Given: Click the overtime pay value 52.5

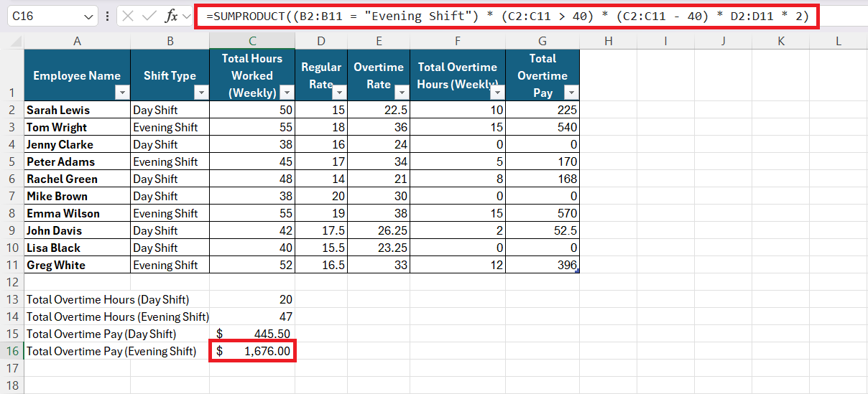Looking at the screenshot, I should 542,230.
